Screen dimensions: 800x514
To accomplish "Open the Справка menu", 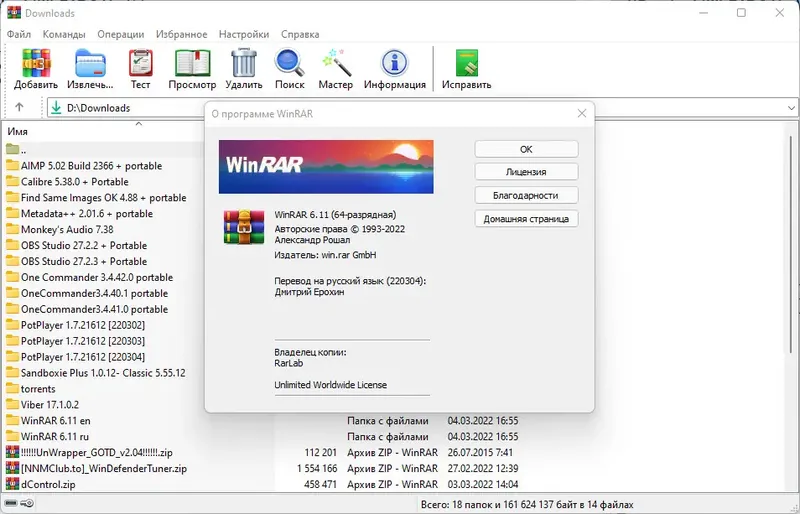I will click(300, 34).
